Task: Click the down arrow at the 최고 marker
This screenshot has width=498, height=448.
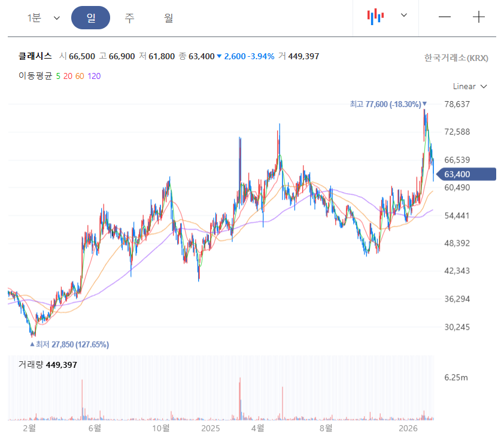Action: (424, 104)
